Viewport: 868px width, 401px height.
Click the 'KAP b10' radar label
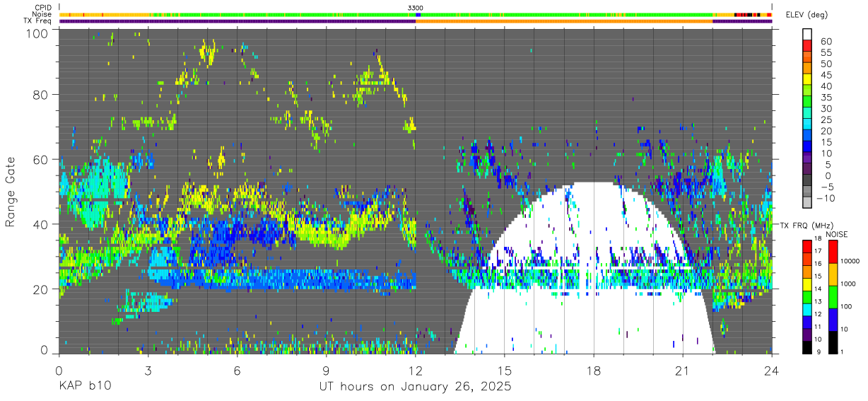pyautogui.click(x=84, y=387)
